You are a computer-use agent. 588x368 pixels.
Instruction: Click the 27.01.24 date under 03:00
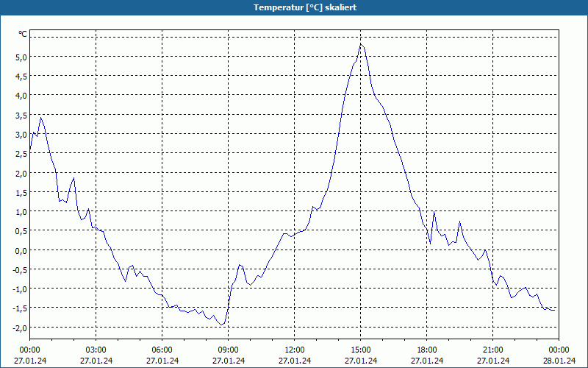tap(96, 361)
